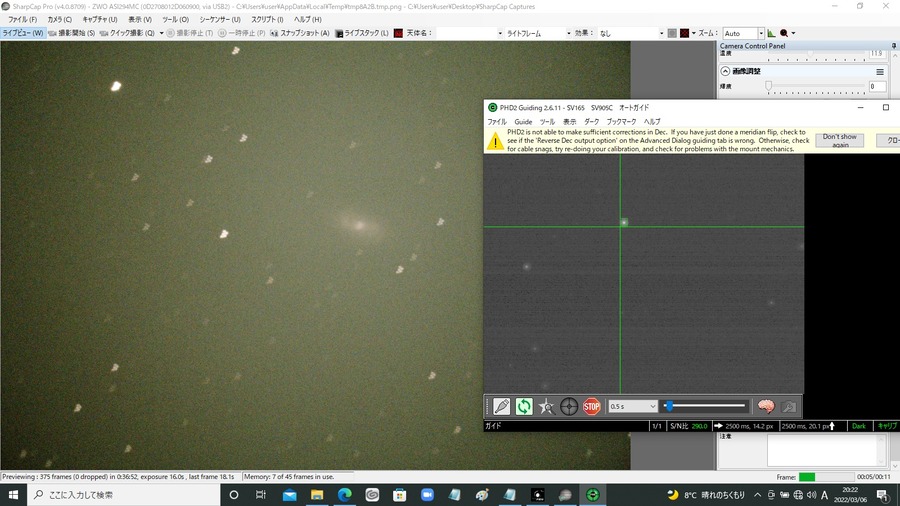Click the PHD2 guide crosshair target button
The width and height of the screenshot is (900, 506).
point(569,406)
